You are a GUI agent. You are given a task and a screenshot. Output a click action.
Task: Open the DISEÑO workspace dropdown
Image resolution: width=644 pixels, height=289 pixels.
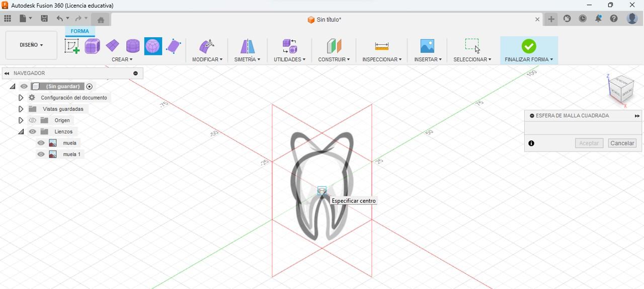point(31,45)
